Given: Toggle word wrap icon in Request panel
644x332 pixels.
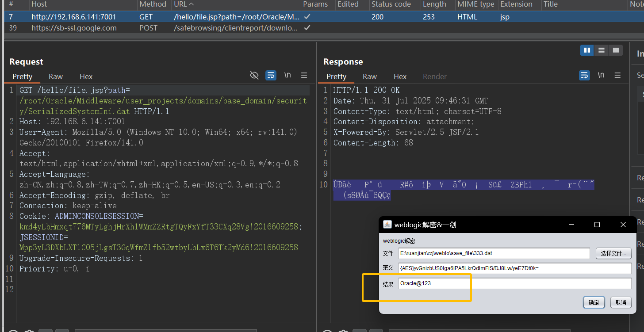Looking at the screenshot, I should tap(271, 75).
